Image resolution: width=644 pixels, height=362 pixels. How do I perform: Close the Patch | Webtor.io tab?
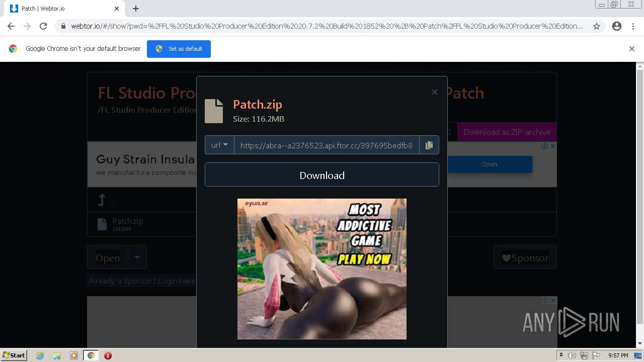(117, 9)
